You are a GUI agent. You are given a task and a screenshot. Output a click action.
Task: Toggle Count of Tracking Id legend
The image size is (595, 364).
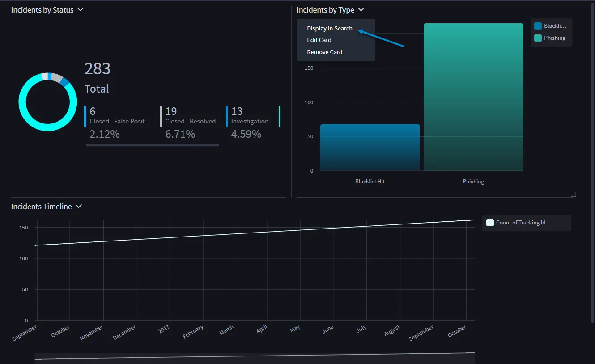pyautogui.click(x=516, y=223)
